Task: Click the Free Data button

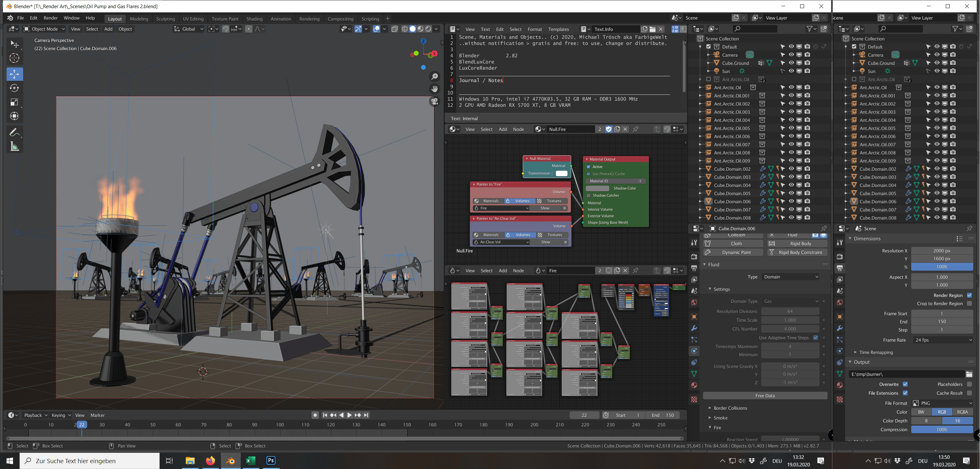Action: tap(765, 396)
